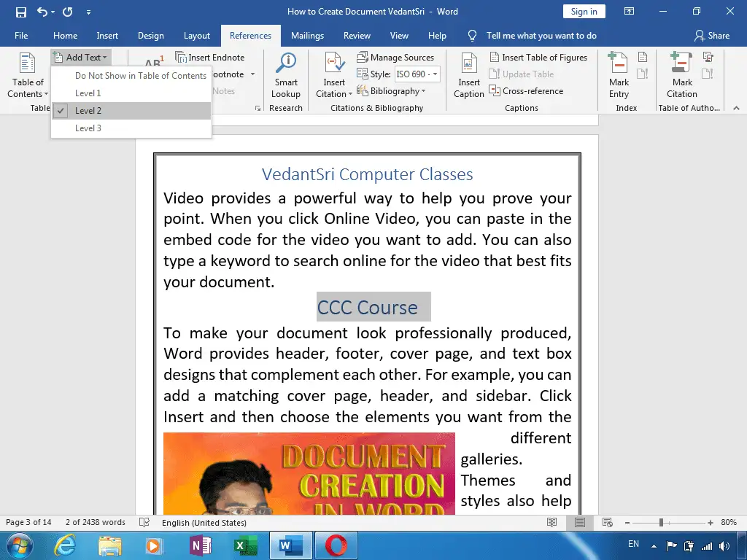Click Mark Entry in the Index group
747x560 pixels.
click(619, 76)
